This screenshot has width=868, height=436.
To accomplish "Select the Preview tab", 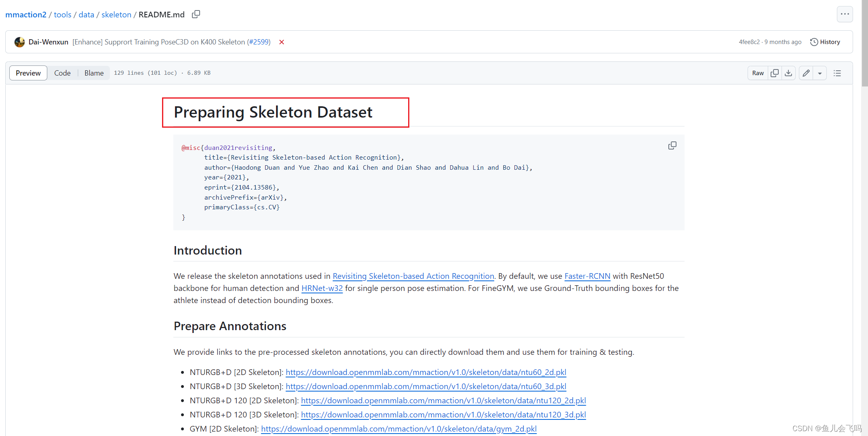I will (x=28, y=73).
